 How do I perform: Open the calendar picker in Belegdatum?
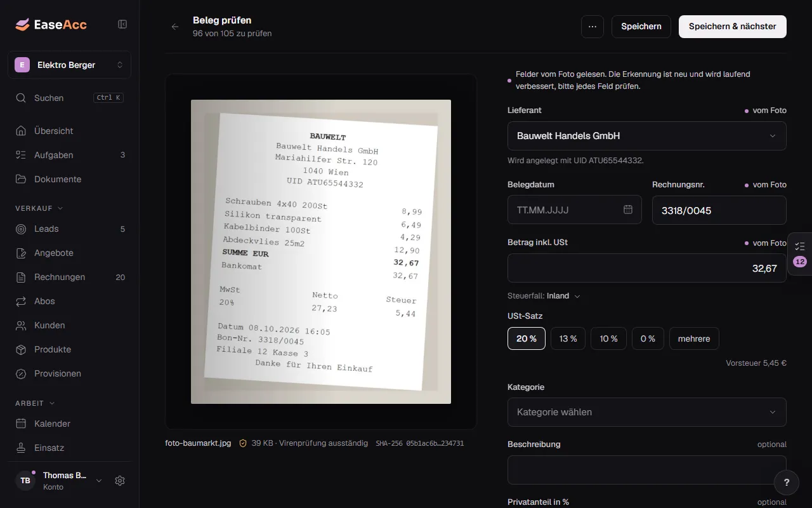(628, 210)
